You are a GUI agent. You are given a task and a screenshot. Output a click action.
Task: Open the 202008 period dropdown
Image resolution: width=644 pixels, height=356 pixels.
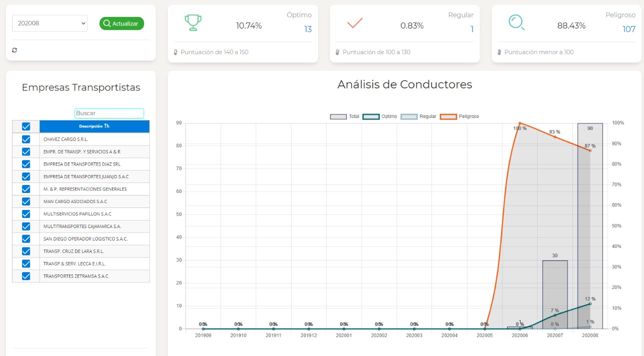coord(49,23)
